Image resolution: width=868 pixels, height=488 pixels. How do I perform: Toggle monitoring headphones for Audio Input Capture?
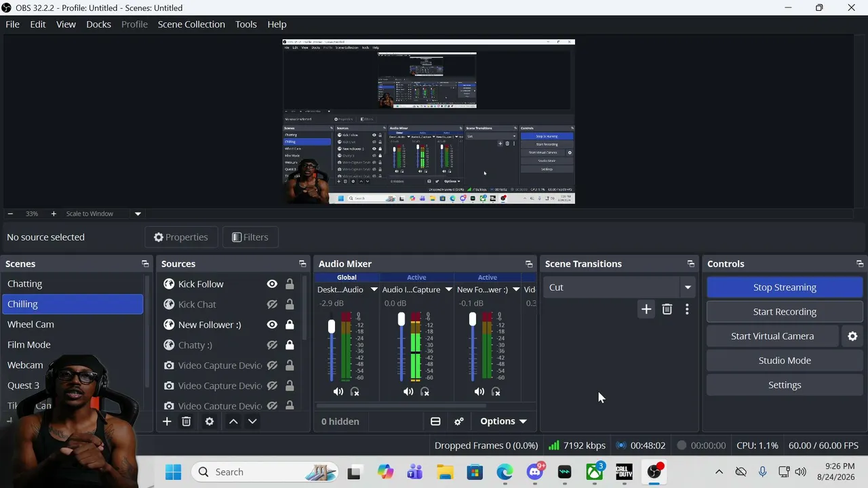point(425,392)
